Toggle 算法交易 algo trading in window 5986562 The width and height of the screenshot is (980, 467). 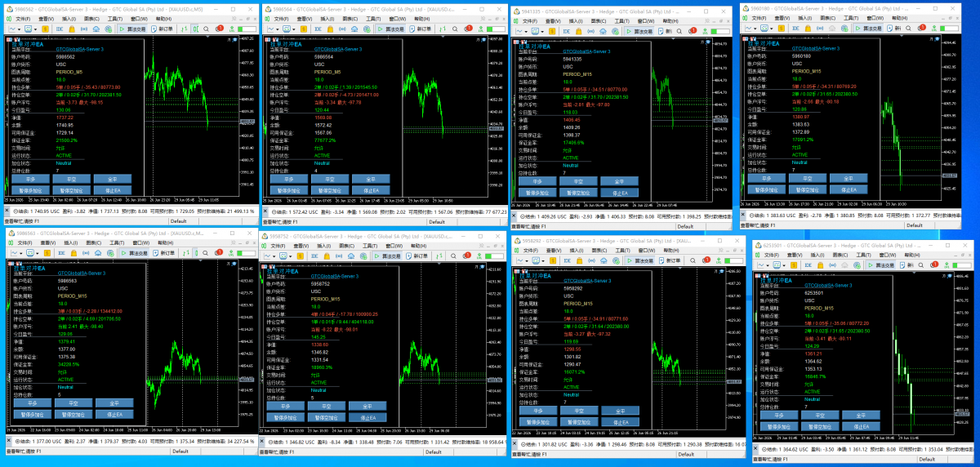pos(133,29)
